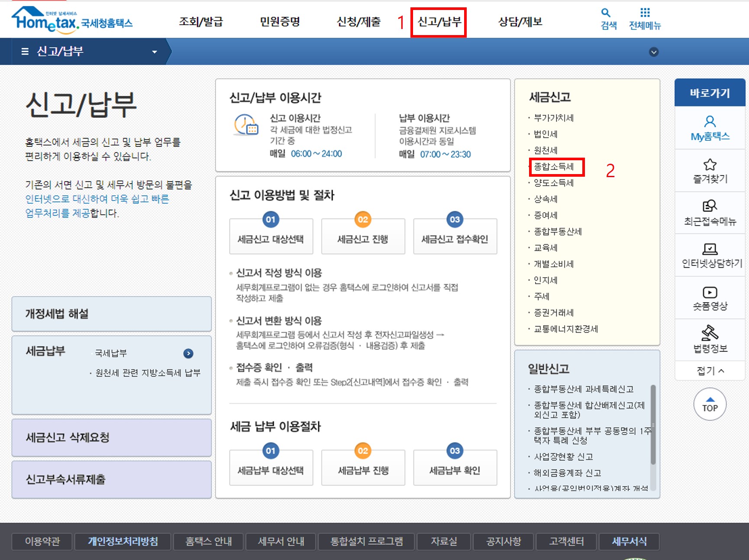The image size is (749, 560).
Task: Select 원천세 under 세금신고
Action: [x=546, y=150]
